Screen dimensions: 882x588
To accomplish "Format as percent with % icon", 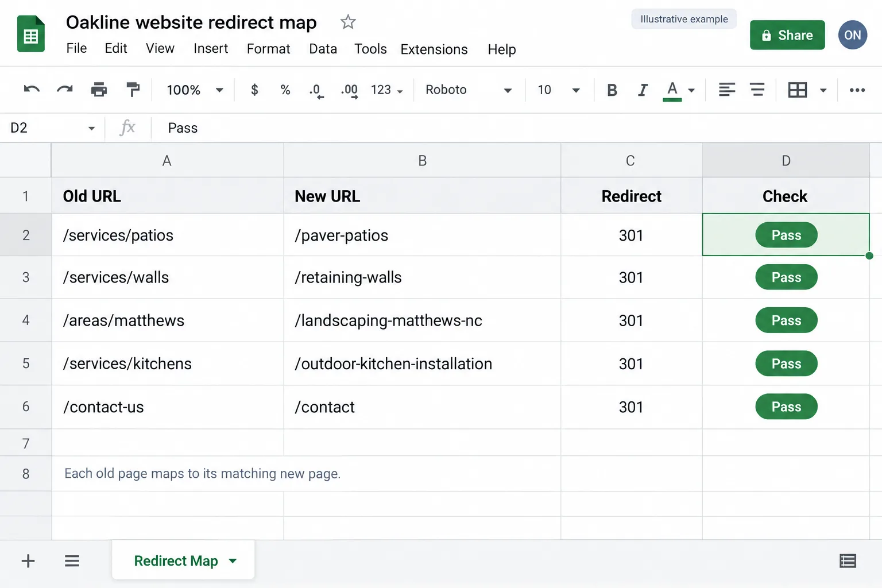I will coord(285,90).
